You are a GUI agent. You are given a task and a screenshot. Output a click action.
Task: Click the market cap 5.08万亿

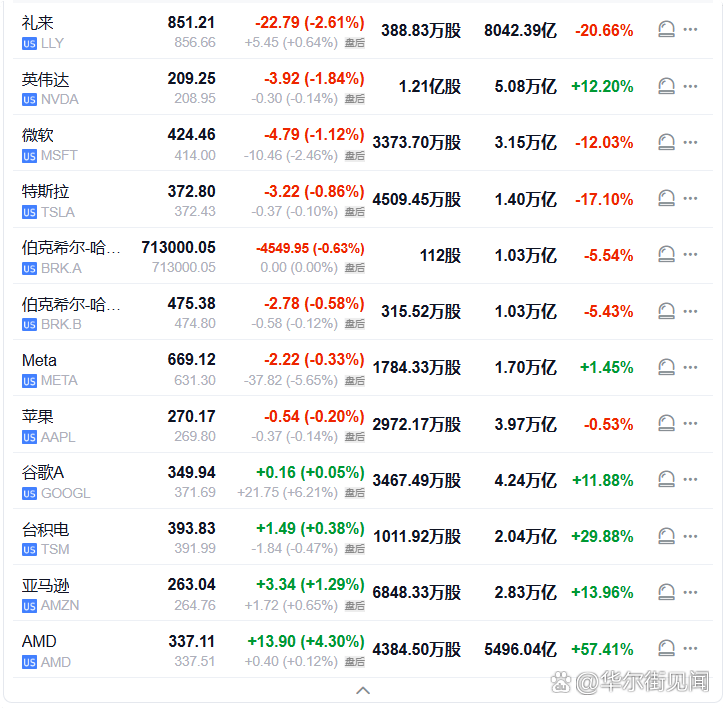526,87
